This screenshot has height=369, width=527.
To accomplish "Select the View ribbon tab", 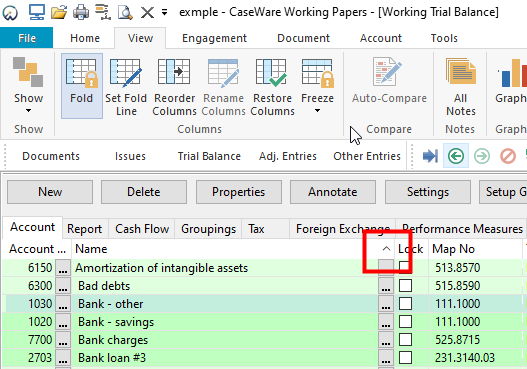I will click(140, 38).
